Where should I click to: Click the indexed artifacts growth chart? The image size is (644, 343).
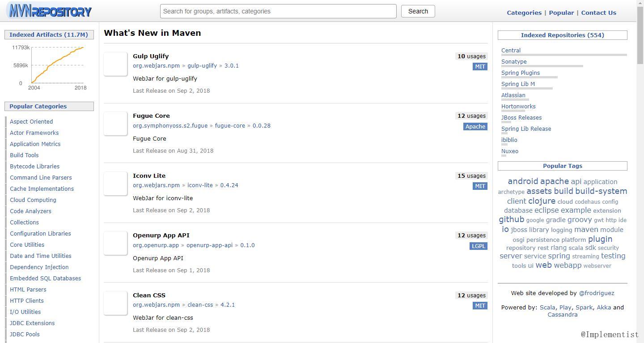pyautogui.click(x=49, y=67)
